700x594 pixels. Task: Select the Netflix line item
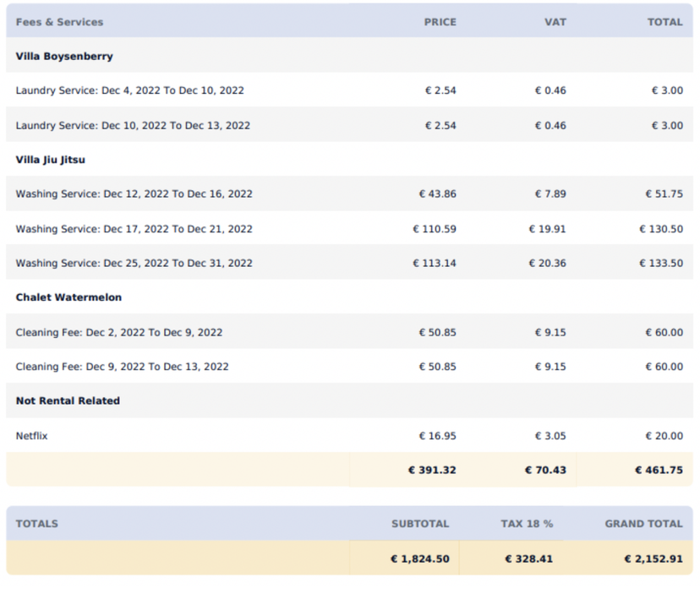[x=31, y=436]
